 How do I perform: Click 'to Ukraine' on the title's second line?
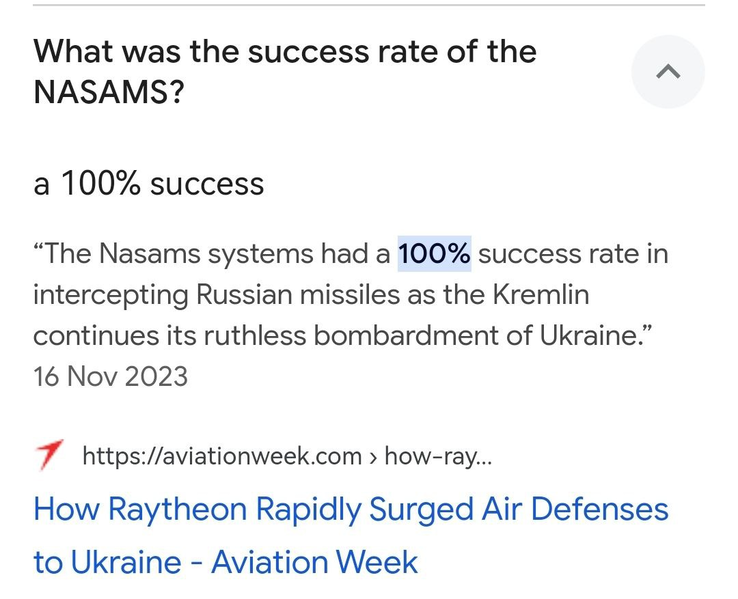pyautogui.click(x=107, y=562)
